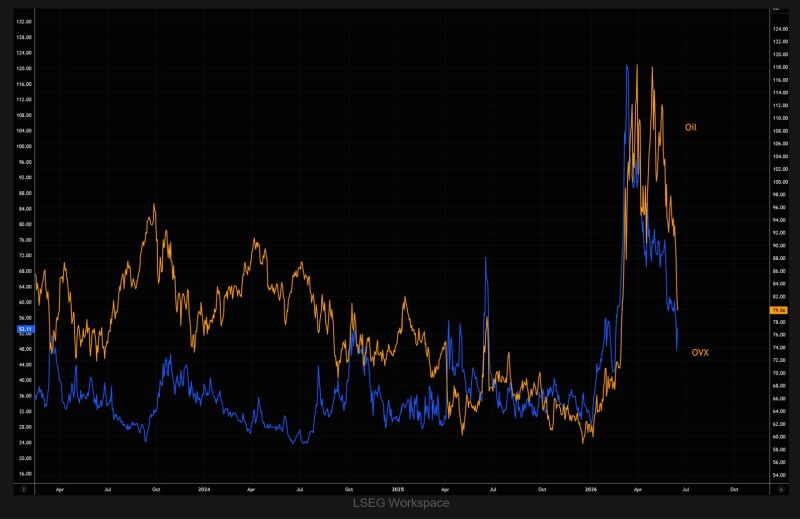Viewport: 800px width, 519px height.
Task: Click the 16.00 axis value
Action: pyautogui.click(x=24, y=474)
